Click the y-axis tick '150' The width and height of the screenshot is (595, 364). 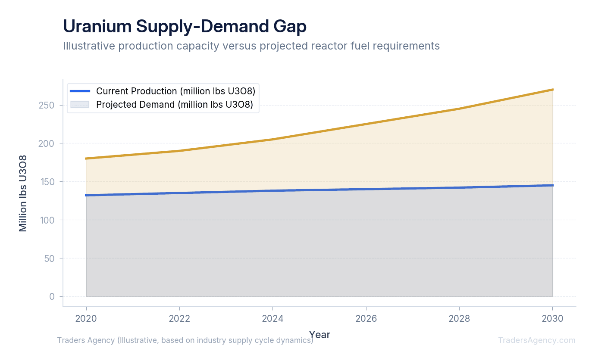pyautogui.click(x=47, y=182)
